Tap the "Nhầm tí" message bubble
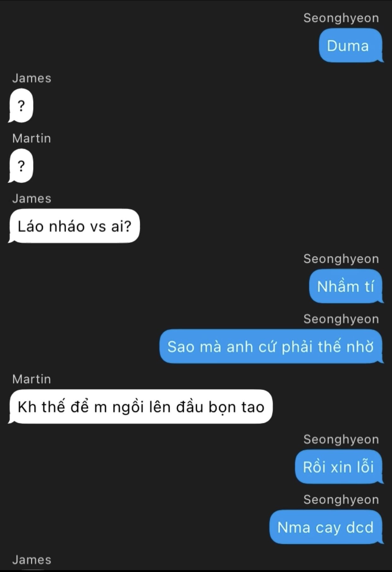This screenshot has width=392, height=572. pyautogui.click(x=346, y=286)
